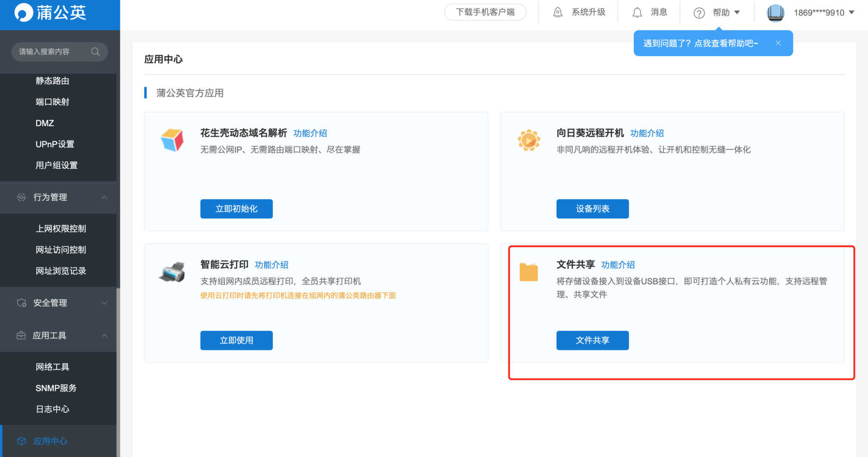Open 网络工具 menu item
This screenshot has height=457, width=868.
(x=52, y=367)
